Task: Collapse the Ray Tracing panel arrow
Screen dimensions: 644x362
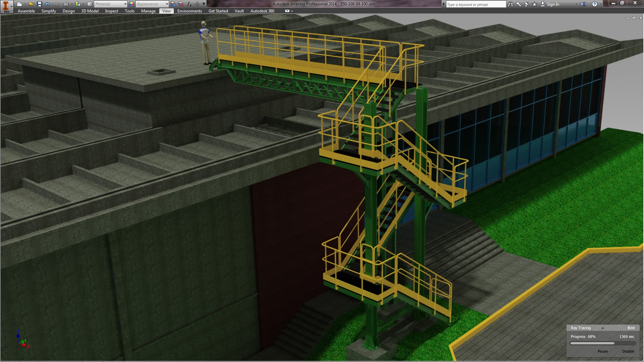Action: (x=602, y=328)
